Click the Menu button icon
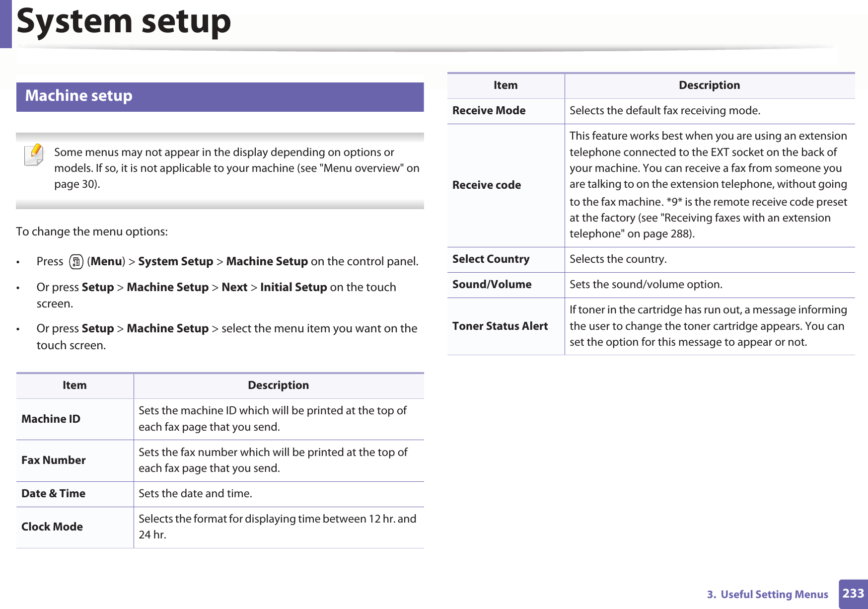The width and height of the screenshot is (868, 609). coord(76,261)
